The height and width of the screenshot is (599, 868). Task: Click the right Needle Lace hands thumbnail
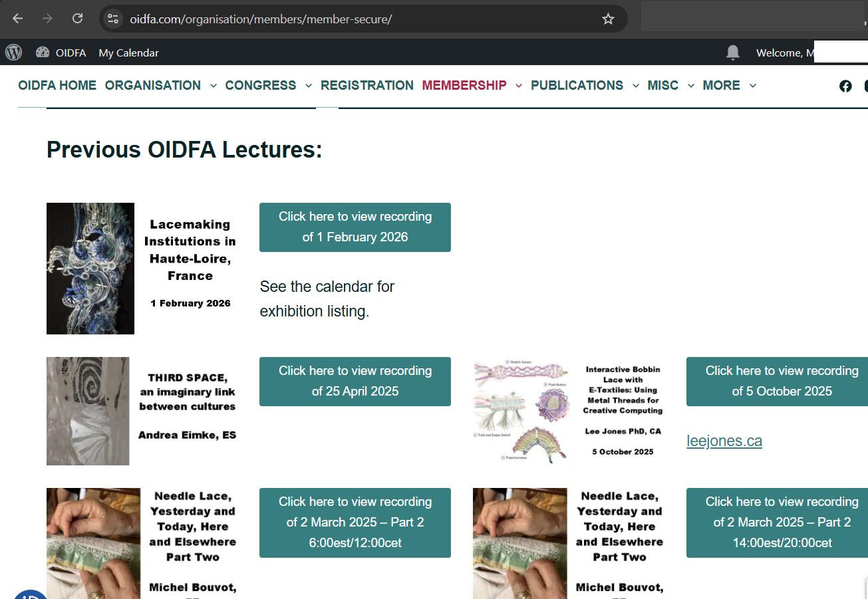coord(520,543)
